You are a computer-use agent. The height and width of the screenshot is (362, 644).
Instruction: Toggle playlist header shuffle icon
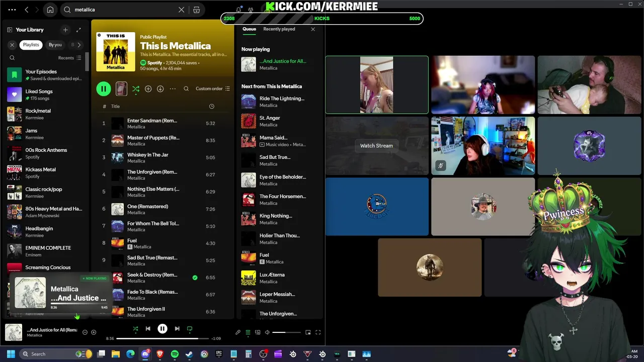click(x=136, y=88)
